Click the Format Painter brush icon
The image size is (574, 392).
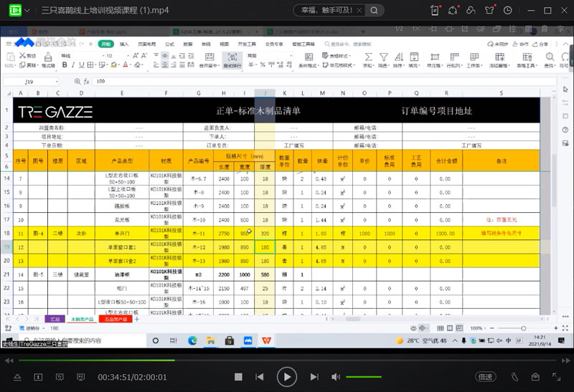[47, 57]
